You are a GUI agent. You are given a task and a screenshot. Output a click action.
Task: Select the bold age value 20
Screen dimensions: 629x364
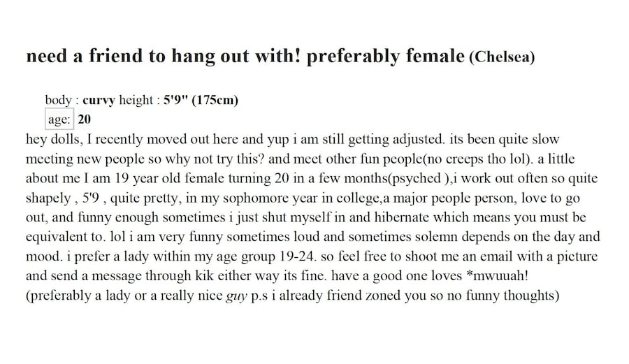85,119
